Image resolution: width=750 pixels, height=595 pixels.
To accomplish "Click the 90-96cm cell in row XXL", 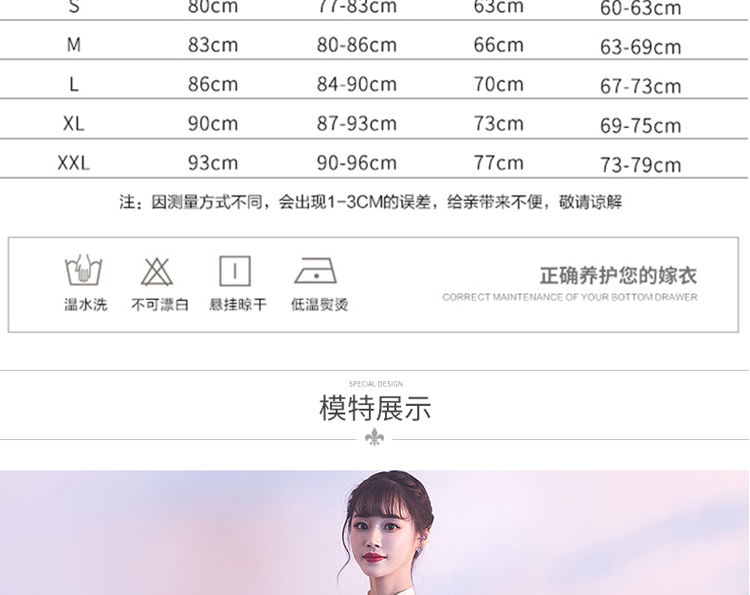I will coord(357,163).
